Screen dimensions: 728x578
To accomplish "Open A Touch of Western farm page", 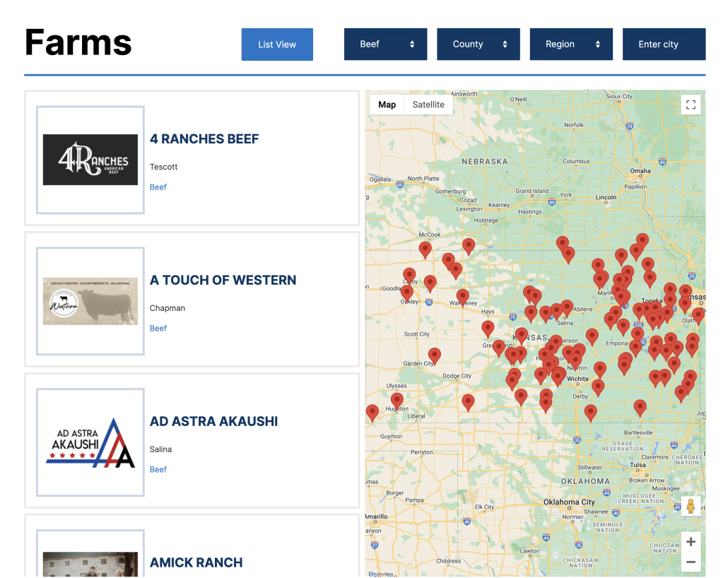I will pos(223,280).
